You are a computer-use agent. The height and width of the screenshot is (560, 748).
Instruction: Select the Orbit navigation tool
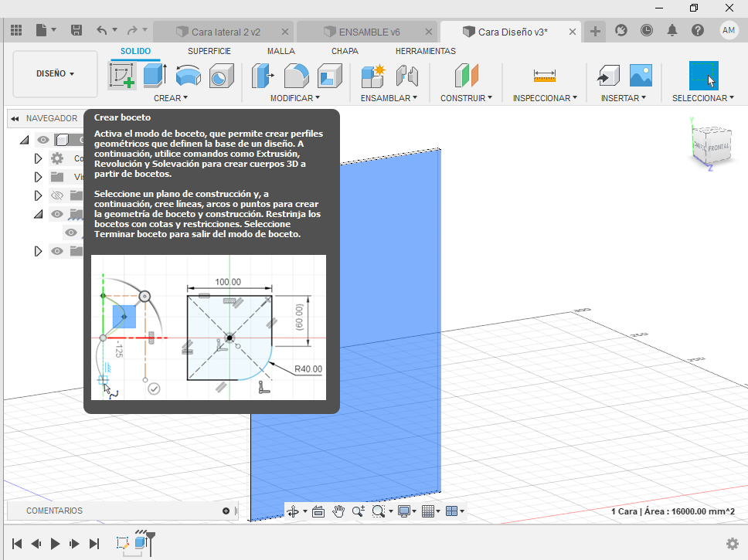click(292, 511)
